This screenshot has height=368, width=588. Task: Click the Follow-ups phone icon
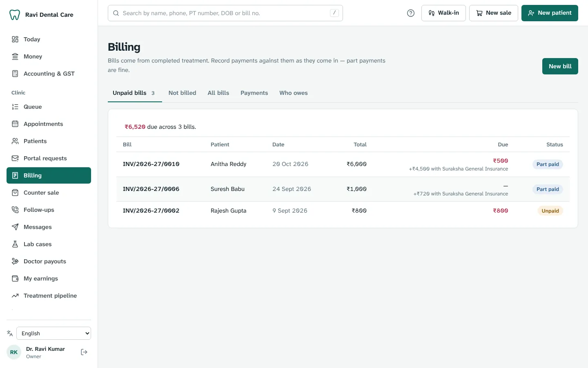click(15, 210)
